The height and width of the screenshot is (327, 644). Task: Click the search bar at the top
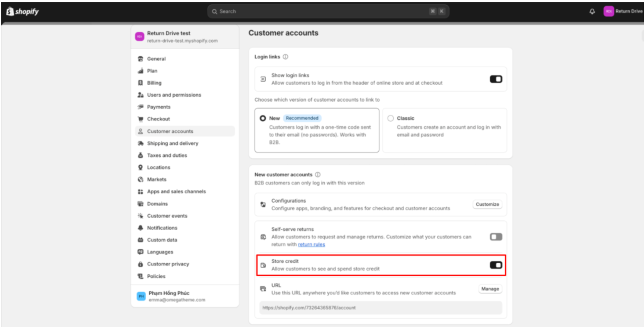click(x=328, y=11)
